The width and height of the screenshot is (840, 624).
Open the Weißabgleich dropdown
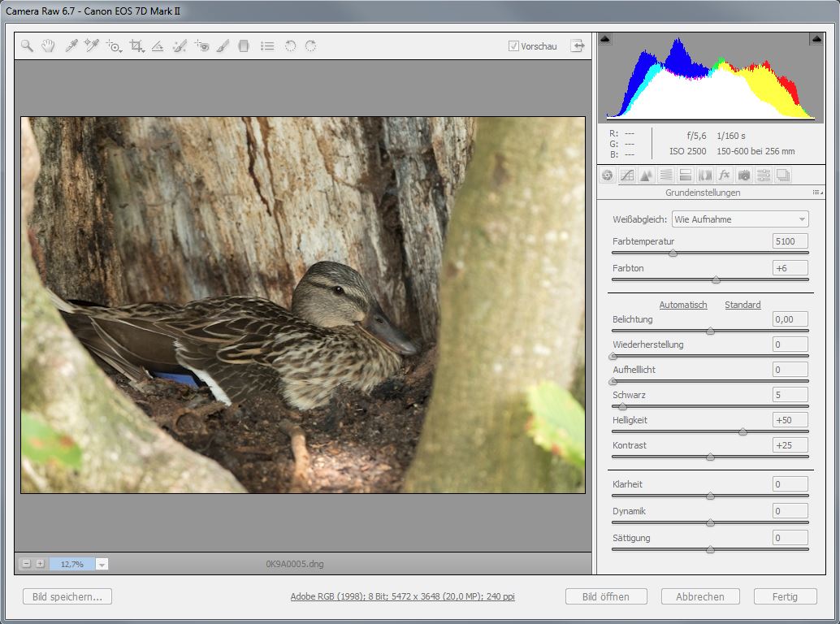(x=739, y=219)
